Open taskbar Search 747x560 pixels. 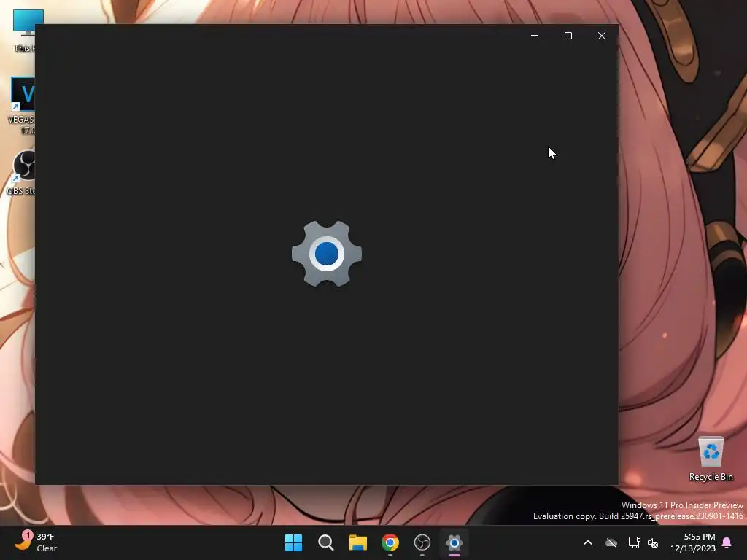(326, 542)
